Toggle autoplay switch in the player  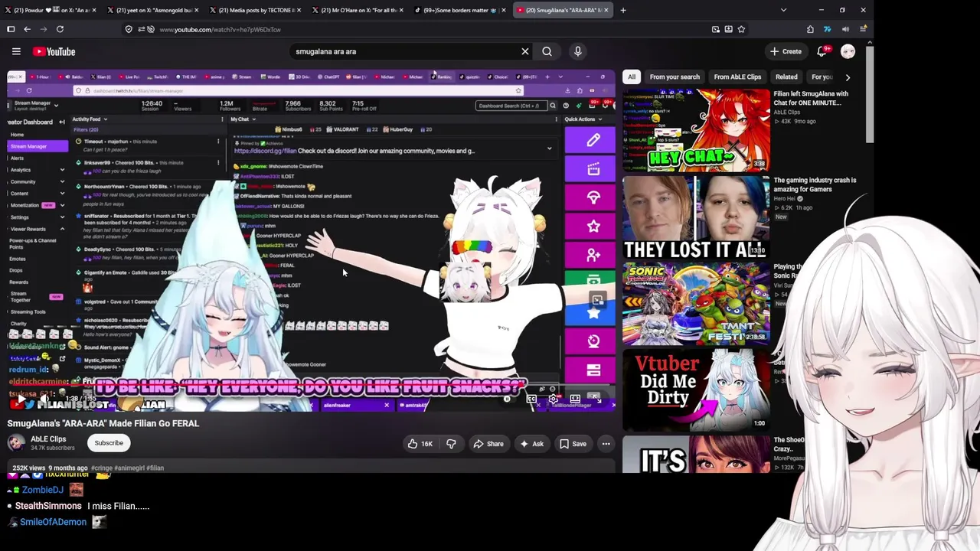[x=506, y=399]
